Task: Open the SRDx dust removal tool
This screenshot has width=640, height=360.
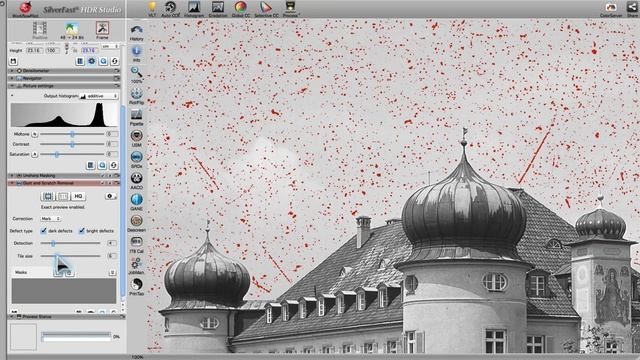Action: [x=136, y=160]
